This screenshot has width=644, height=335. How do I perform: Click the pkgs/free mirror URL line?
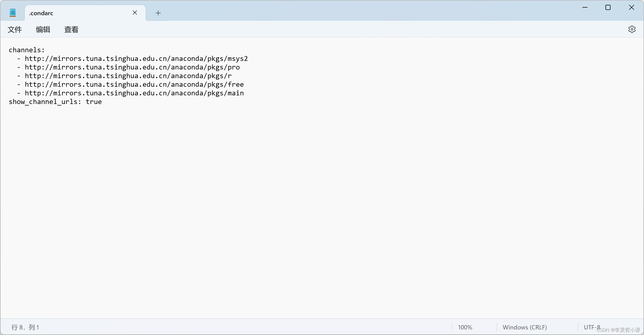click(x=134, y=84)
